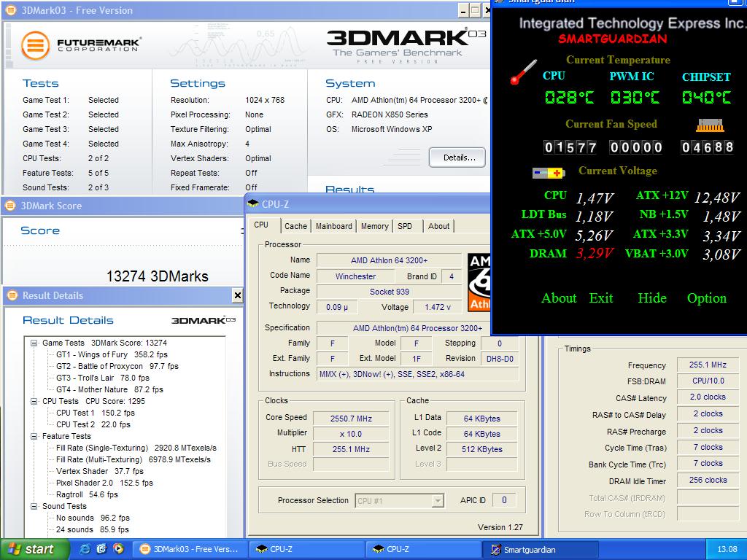The height and width of the screenshot is (560, 747).
Task: Click the quick launch icon between IE and Media Player
Action: pos(102,549)
